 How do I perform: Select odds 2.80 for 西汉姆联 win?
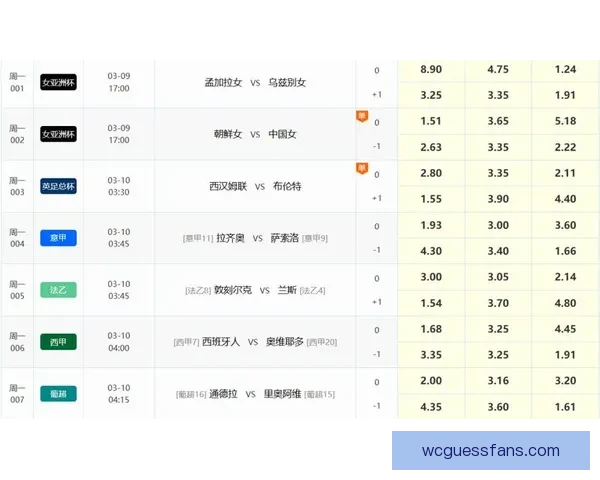point(431,173)
